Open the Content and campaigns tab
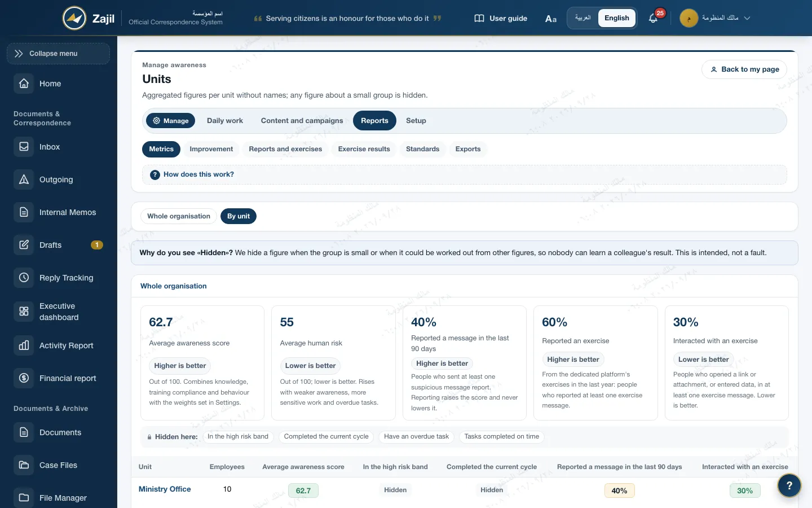812x508 pixels. [302, 121]
